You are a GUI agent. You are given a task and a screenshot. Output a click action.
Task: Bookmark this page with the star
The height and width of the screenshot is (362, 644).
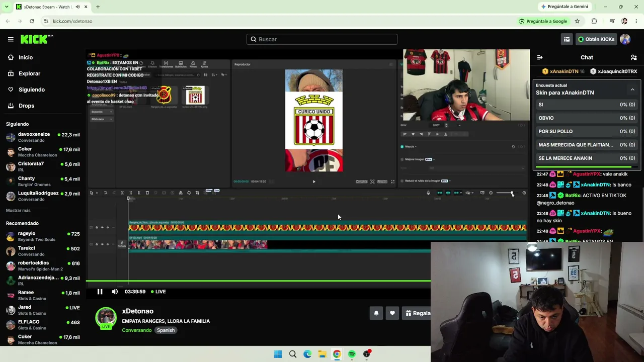577,21
